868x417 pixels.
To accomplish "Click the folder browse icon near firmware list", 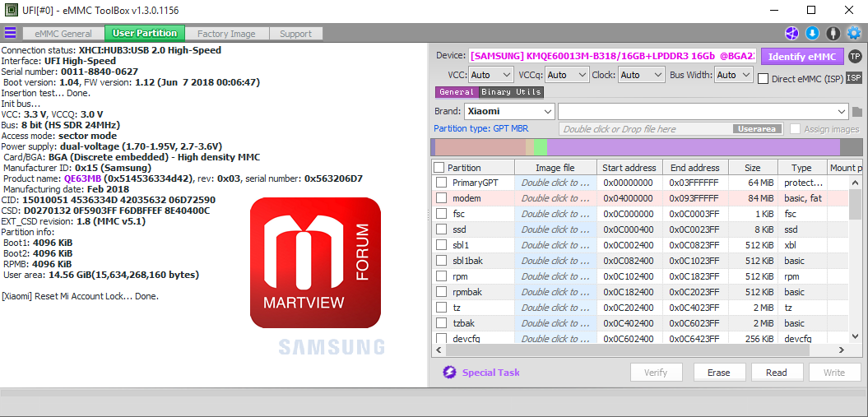I will click(x=857, y=112).
